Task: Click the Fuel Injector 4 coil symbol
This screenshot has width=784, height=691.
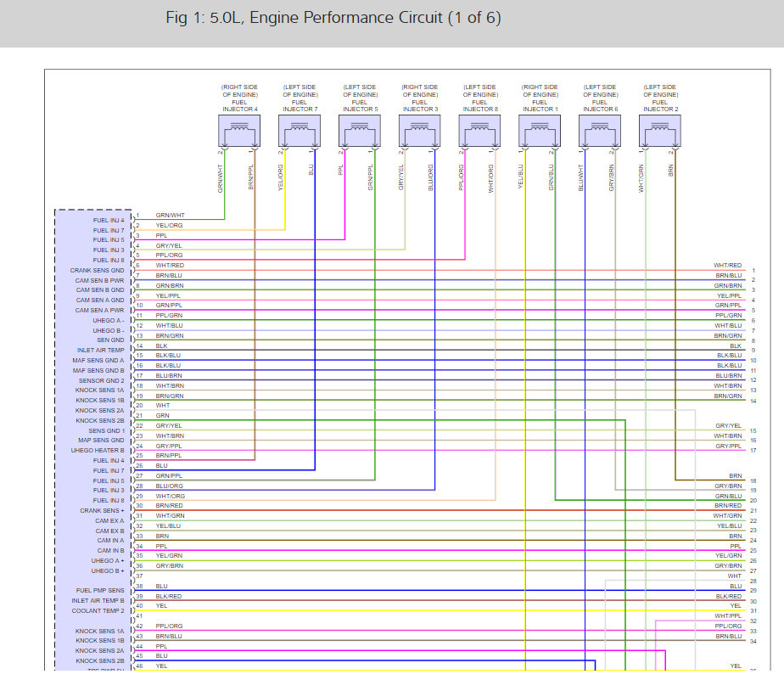Action: (x=239, y=131)
